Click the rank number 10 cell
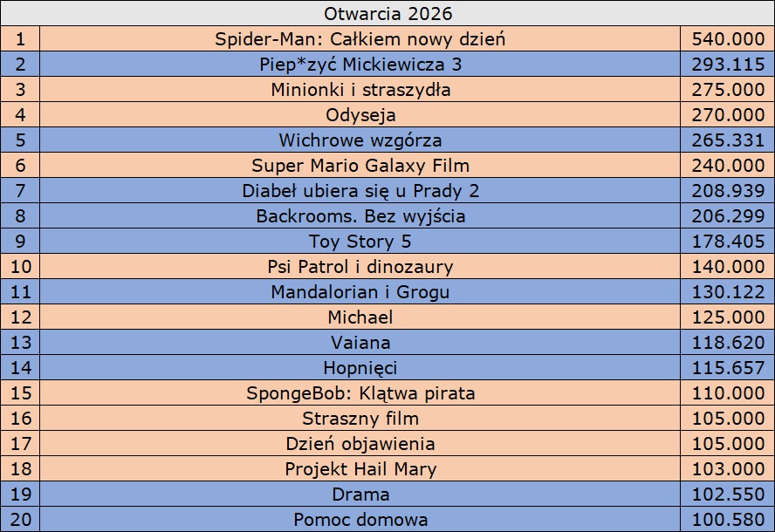Viewport: 775px width, 532px height. point(20,266)
